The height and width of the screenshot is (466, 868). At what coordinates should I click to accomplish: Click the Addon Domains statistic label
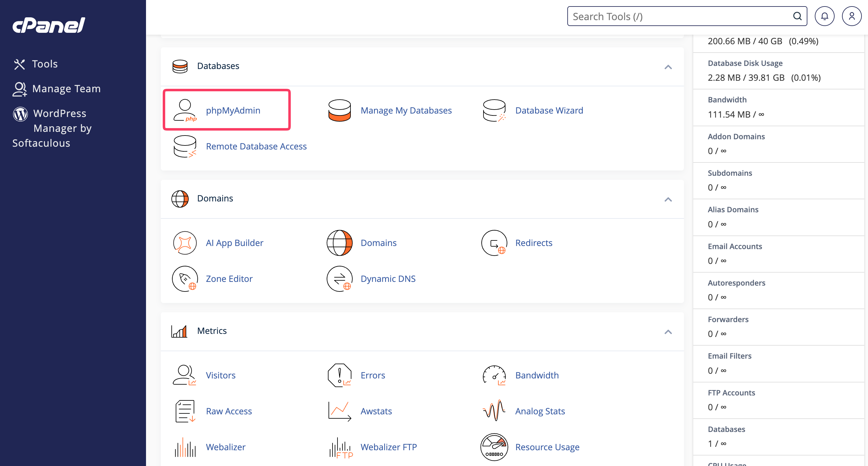[x=736, y=136]
